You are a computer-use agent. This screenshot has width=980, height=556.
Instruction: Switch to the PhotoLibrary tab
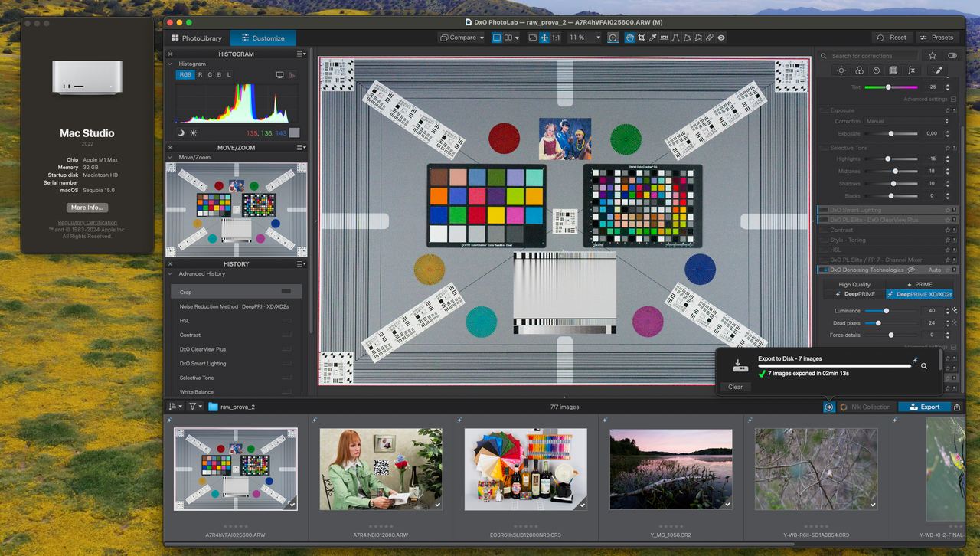(197, 38)
